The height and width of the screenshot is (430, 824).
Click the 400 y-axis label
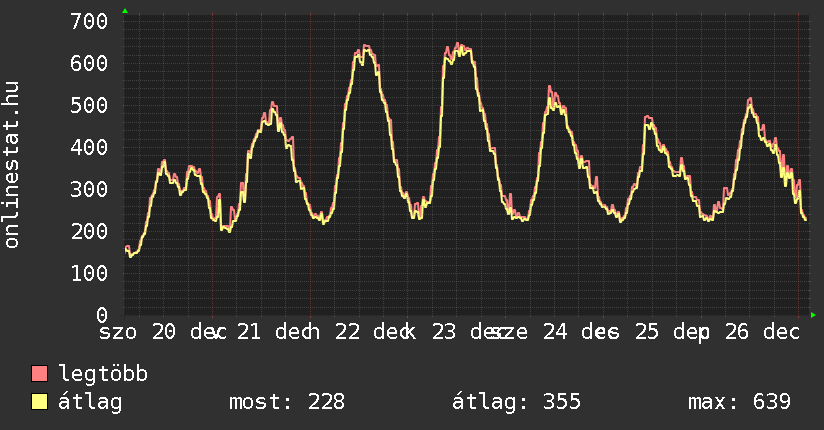90,147
